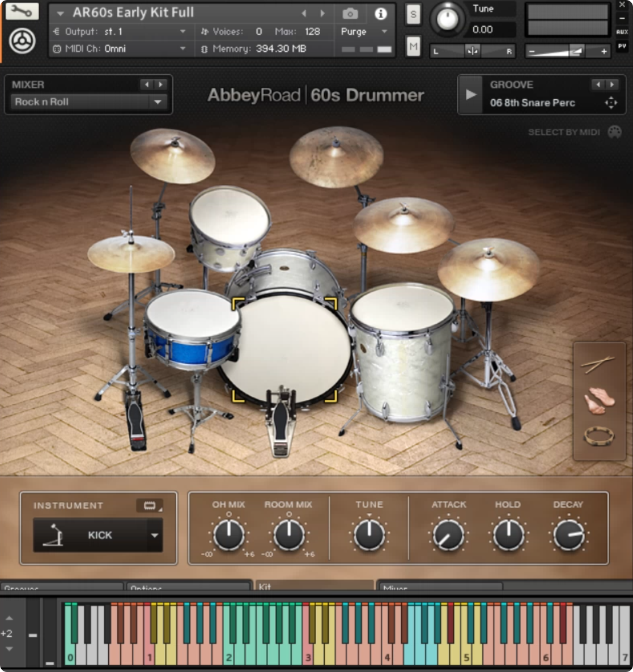Select the tambourine percussion icon
The image size is (633, 672).
599,436
